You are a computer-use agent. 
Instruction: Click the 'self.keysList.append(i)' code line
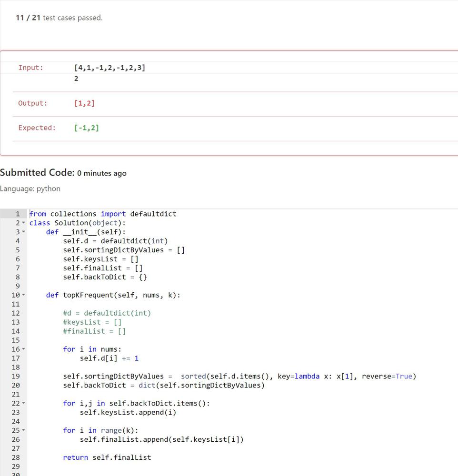point(128,413)
